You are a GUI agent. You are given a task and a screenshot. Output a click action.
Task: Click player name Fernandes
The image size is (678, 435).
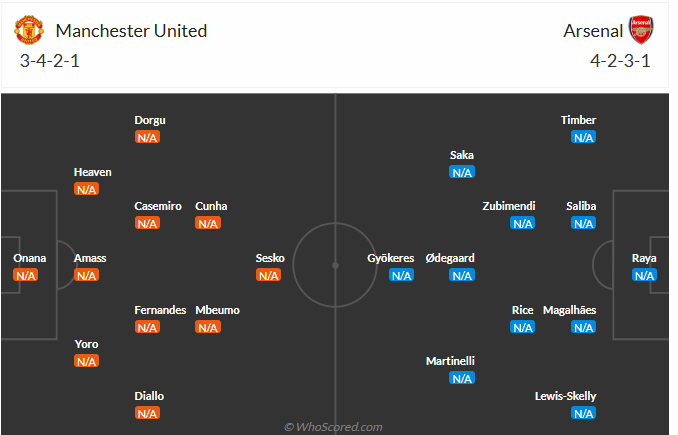160,310
